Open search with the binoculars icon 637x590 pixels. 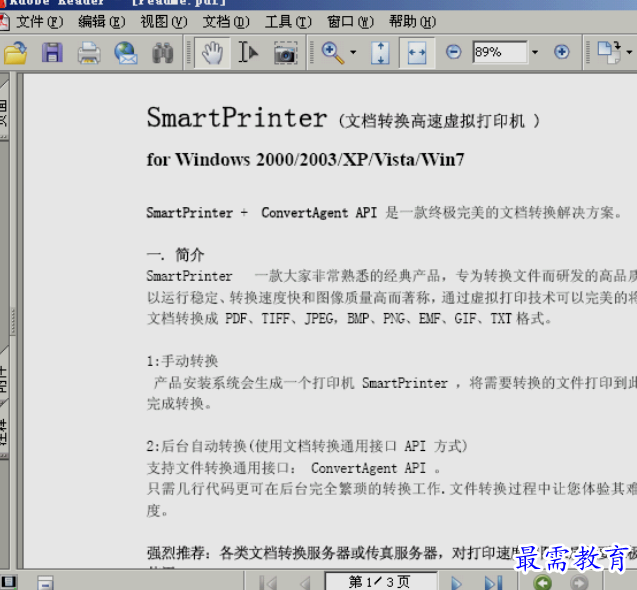pyautogui.click(x=162, y=53)
